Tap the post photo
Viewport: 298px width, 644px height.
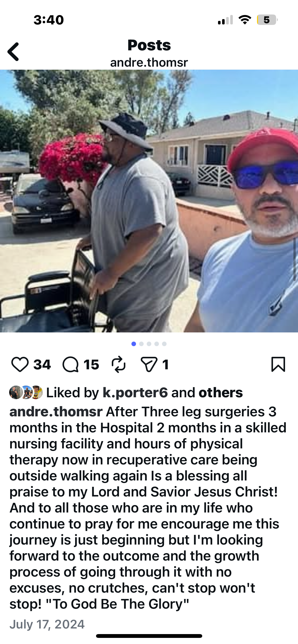pyautogui.click(x=149, y=201)
